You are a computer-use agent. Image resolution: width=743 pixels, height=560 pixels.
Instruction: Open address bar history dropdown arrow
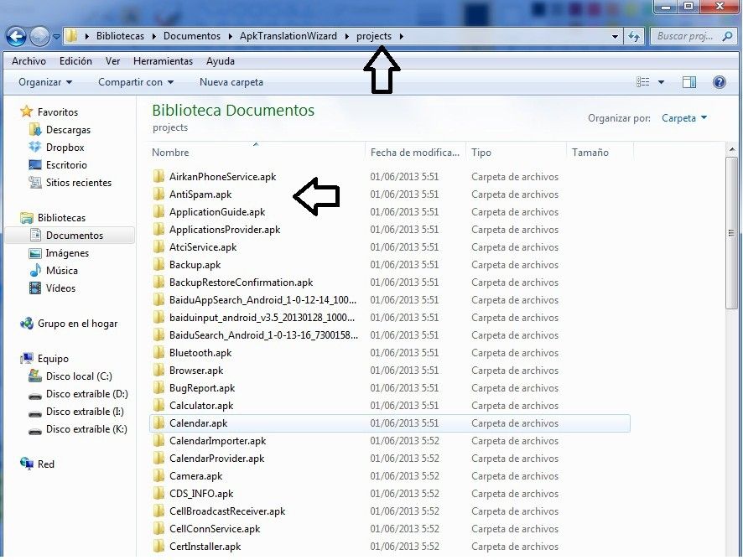(615, 37)
